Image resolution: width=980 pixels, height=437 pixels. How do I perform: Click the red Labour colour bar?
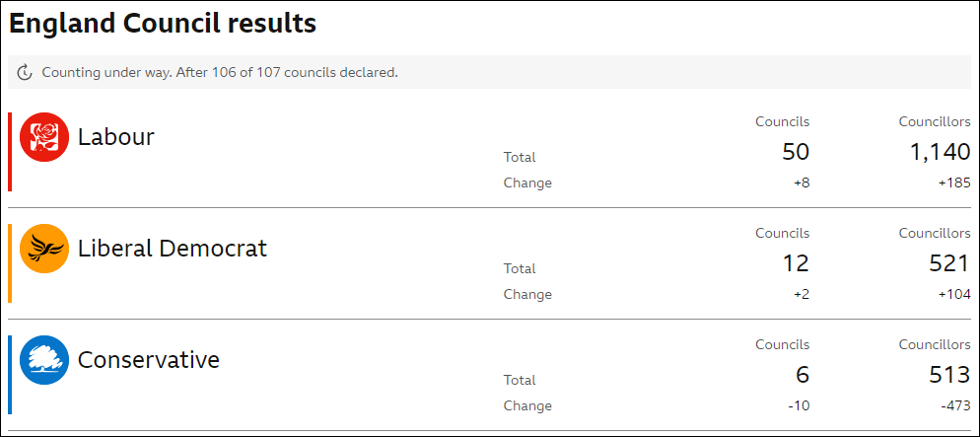coord(10,152)
